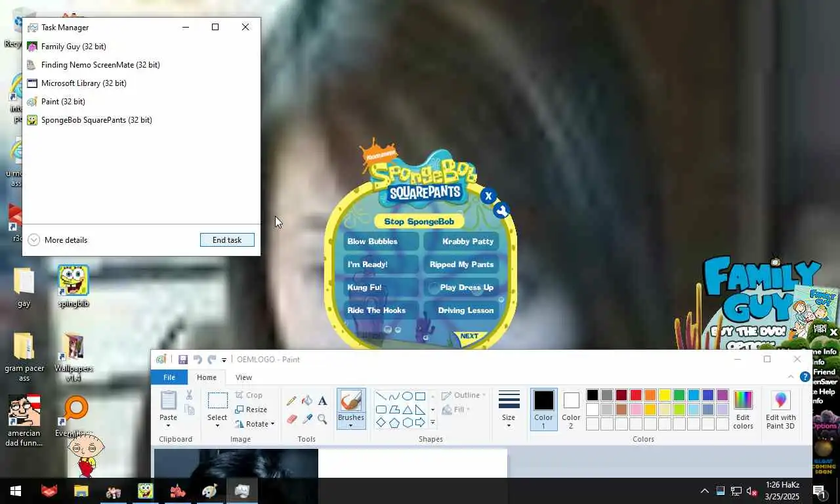Open Paint help question mark icon
The width and height of the screenshot is (840, 504).
point(805,377)
